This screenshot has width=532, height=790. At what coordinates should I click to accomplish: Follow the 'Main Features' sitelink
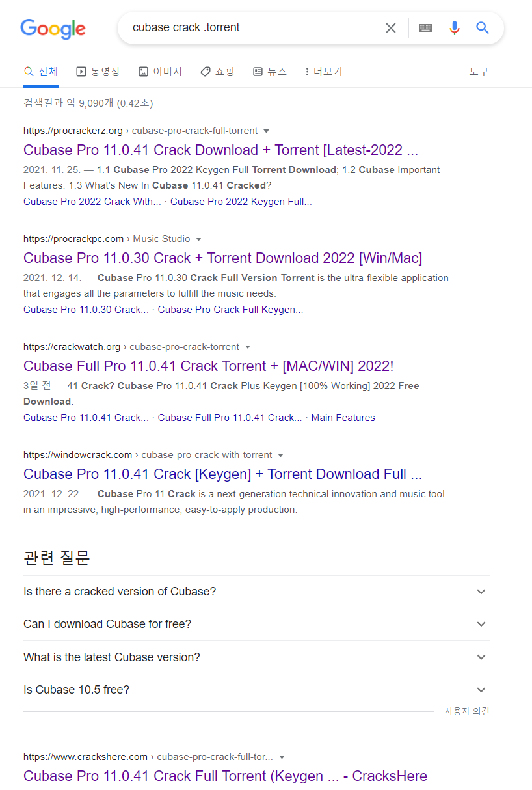pyautogui.click(x=343, y=418)
